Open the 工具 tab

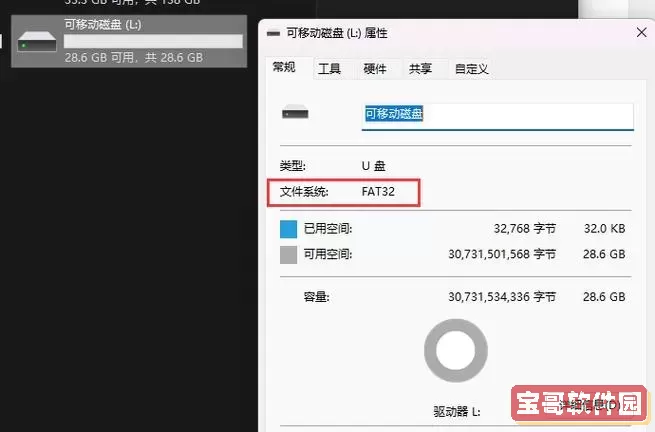(330, 69)
